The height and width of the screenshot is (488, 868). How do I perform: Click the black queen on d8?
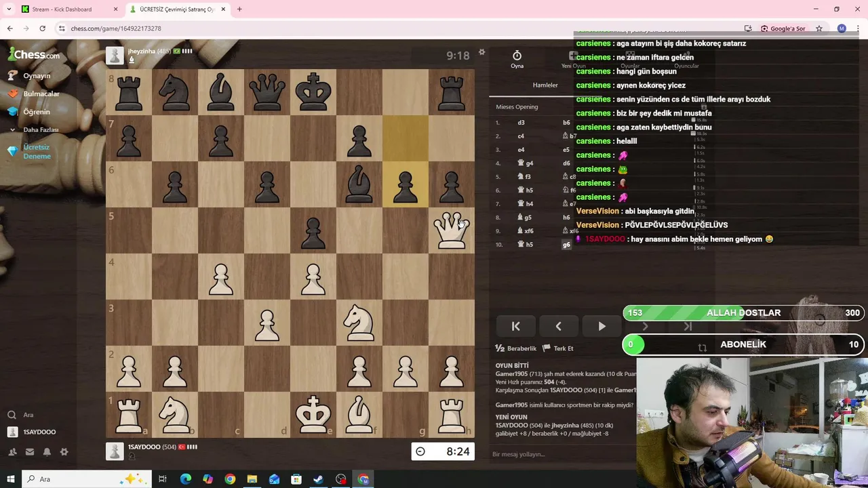pyautogui.click(x=267, y=92)
